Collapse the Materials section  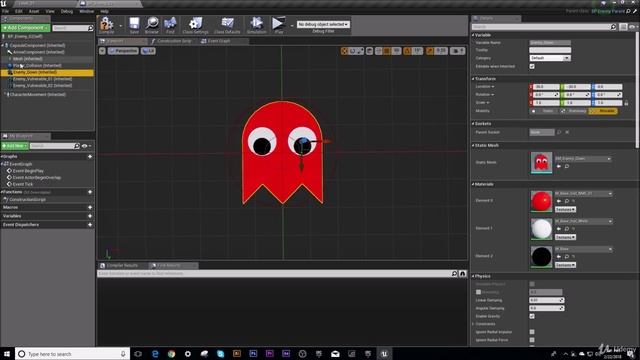tap(473, 184)
